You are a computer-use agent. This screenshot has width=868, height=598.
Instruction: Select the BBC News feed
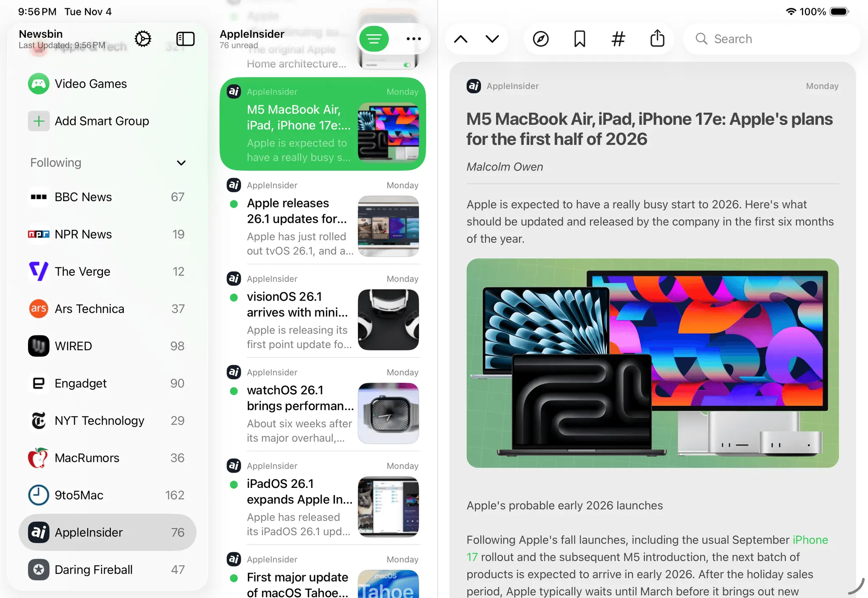point(108,197)
